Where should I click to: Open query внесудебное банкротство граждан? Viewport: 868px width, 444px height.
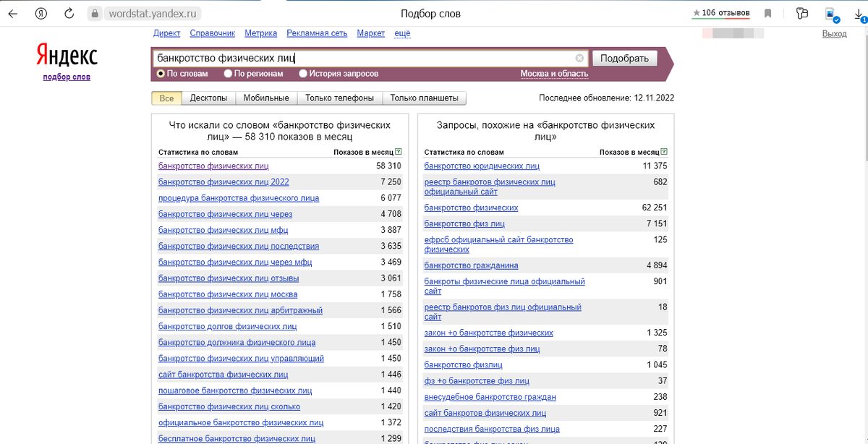tap(490, 397)
